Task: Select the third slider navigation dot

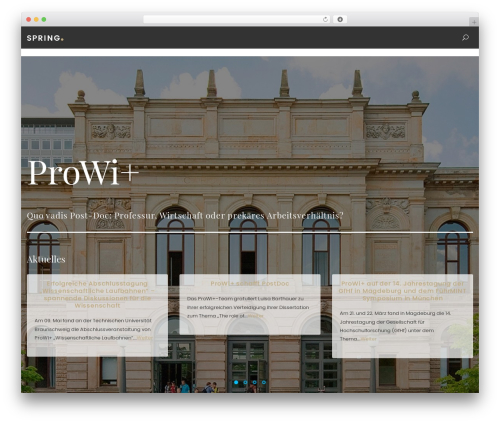Action: 255,382
